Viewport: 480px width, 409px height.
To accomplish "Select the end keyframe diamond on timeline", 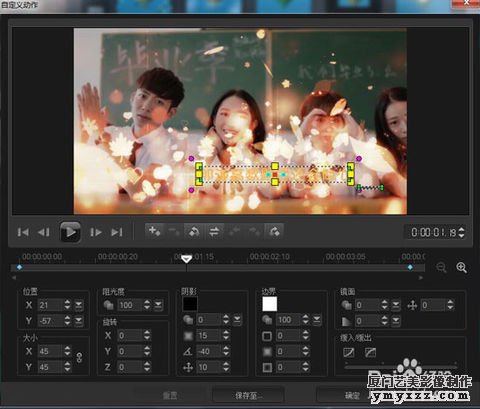I will pyautogui.click(x=410, y=267).
